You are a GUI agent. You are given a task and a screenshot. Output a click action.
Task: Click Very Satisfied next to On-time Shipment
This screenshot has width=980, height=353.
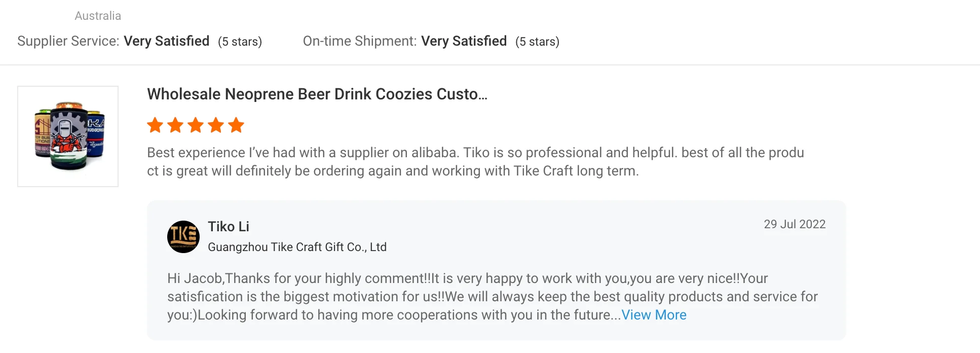click(464, 41)
